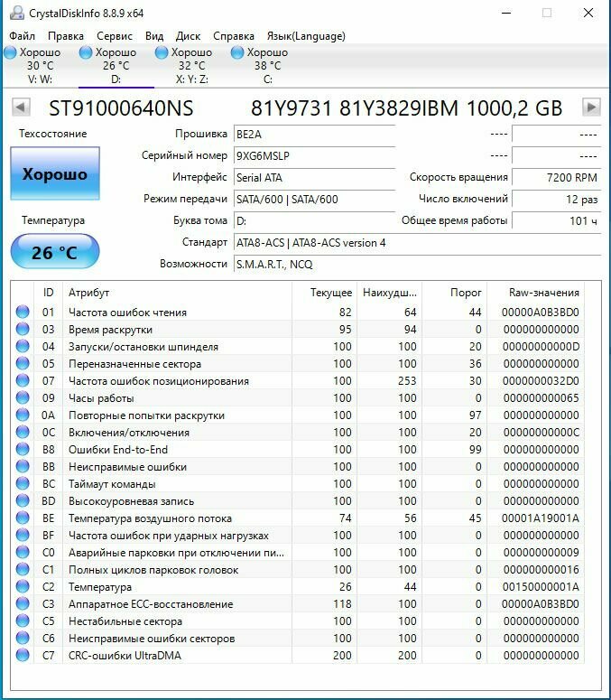The image size is (611, 700).
Task: Click status orb for Аппаратное ECC-восстановление row
Action: coord(23,603)
